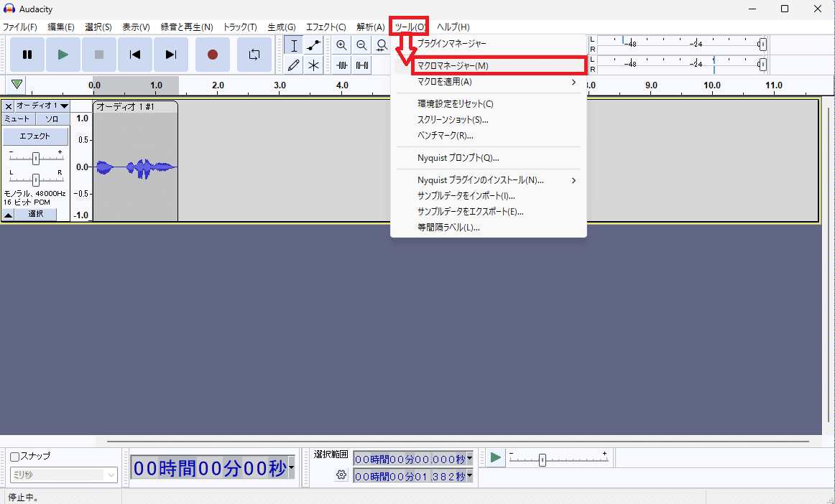
Task: Click the Silence audio selection icon
Action: click(361, 65)
